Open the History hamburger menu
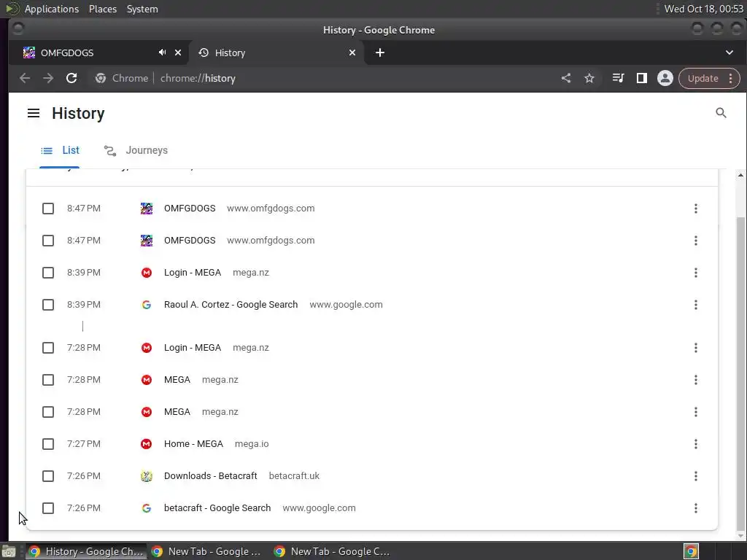Viewport: 747px width, 560px height. (x=34, y=113)
